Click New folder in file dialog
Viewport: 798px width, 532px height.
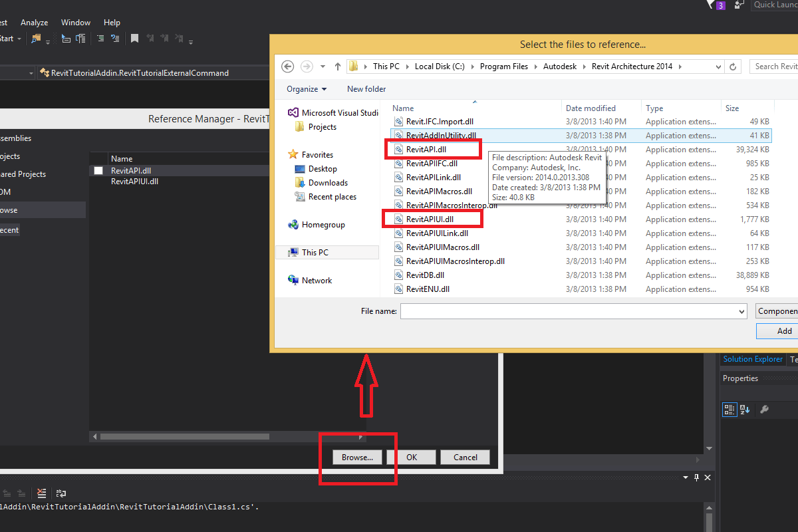(x=366, y=89)
